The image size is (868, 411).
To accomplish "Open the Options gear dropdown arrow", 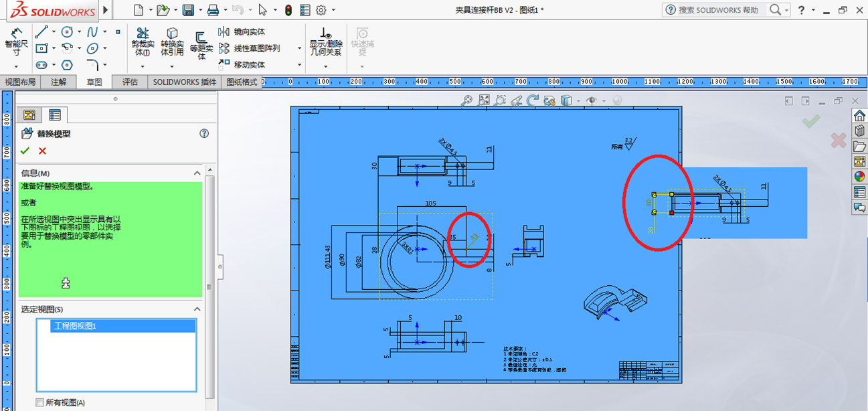I will pyautogui.click(x=333, y=10).
